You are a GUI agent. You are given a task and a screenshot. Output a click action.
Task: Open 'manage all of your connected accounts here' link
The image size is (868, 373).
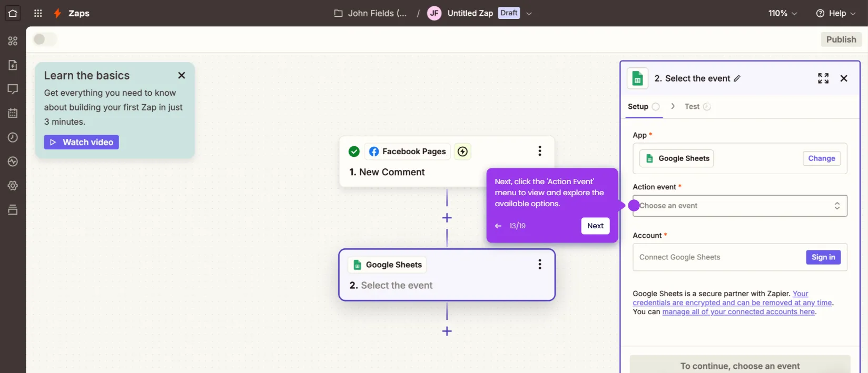[x=738, y=312]
